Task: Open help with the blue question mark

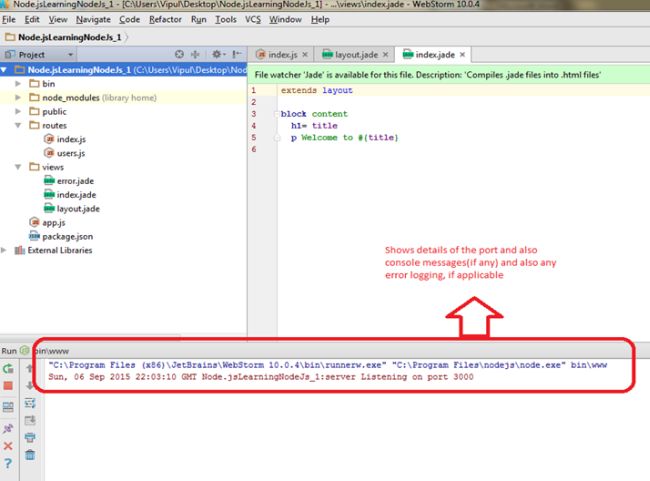Action: tap(8, 464)
